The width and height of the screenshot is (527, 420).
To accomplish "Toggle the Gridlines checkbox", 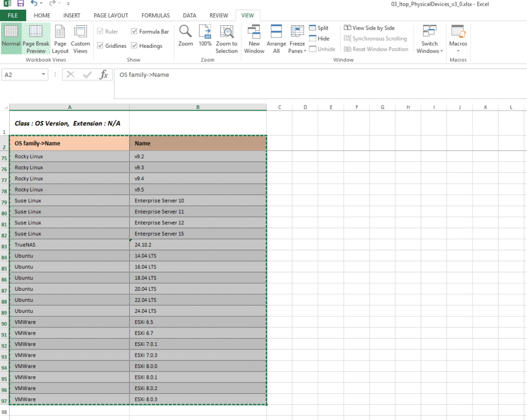I will tap(100, 46).
